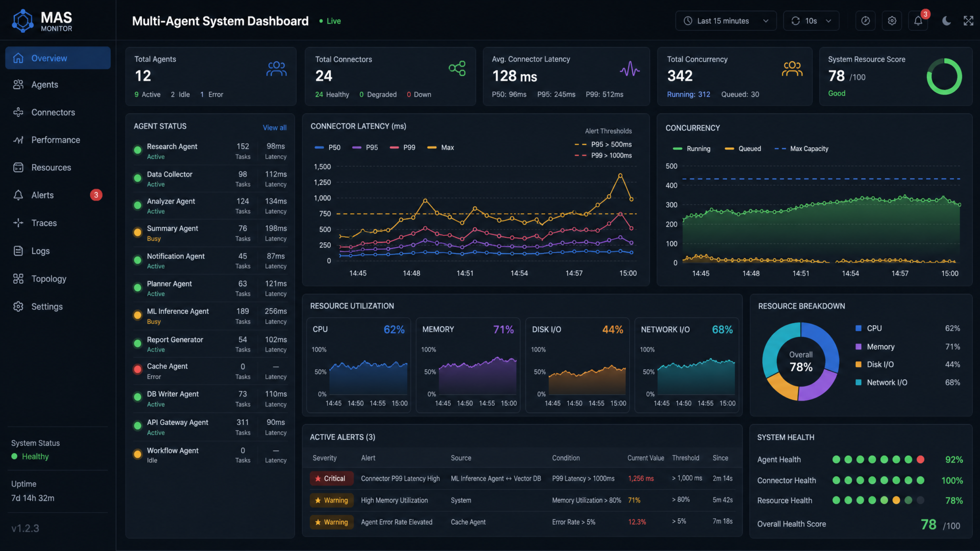Enter fullscreen with the expand icon
980x551 pixels.
(x=969, y=21)
